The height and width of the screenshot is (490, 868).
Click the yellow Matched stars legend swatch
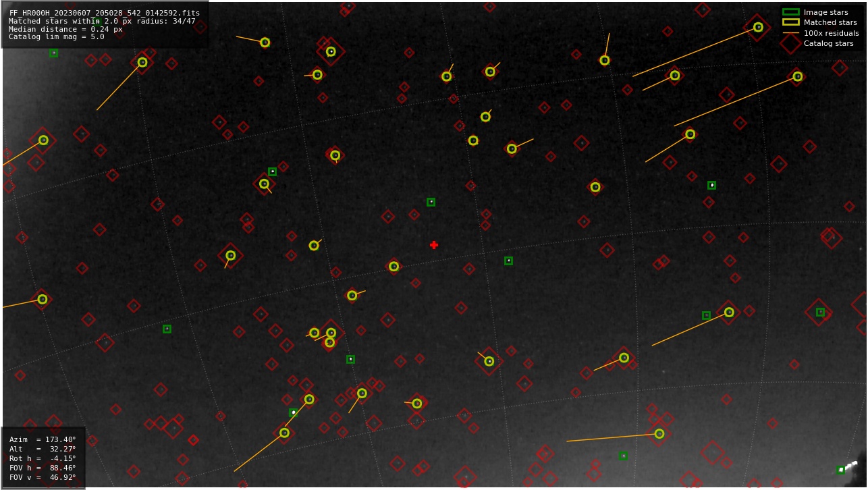tap(790, 22)
